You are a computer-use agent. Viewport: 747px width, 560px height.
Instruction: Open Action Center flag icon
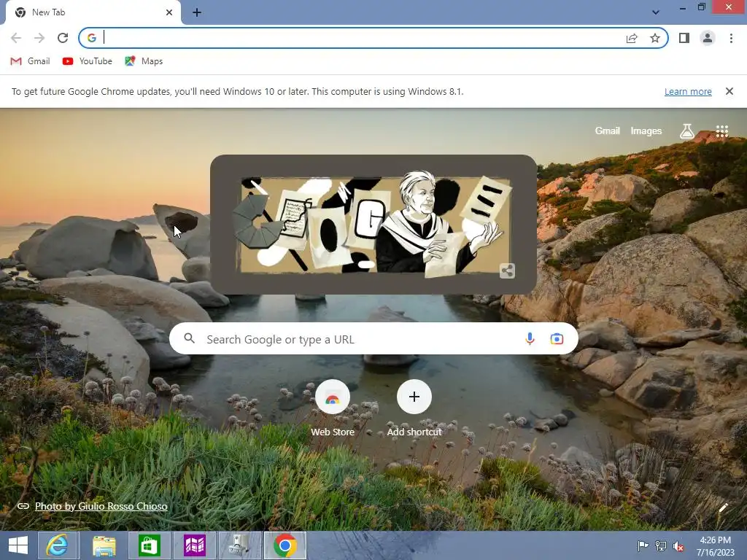[643, 545]
